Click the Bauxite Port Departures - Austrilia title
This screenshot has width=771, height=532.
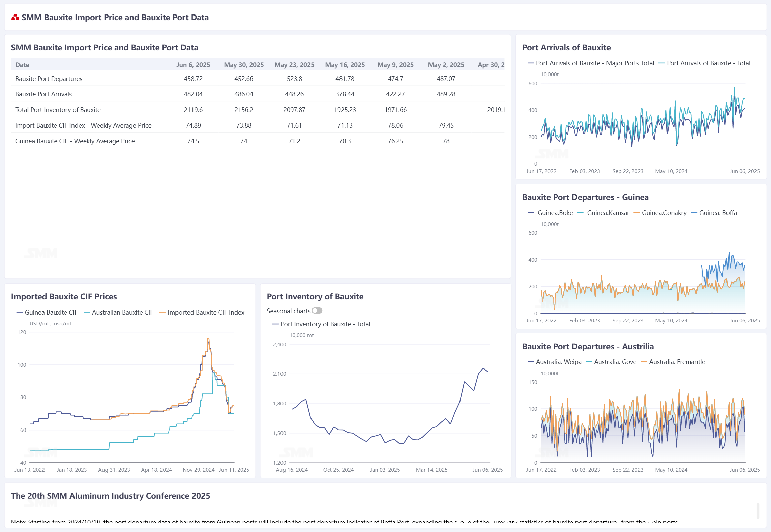click(x=588, y=347)
